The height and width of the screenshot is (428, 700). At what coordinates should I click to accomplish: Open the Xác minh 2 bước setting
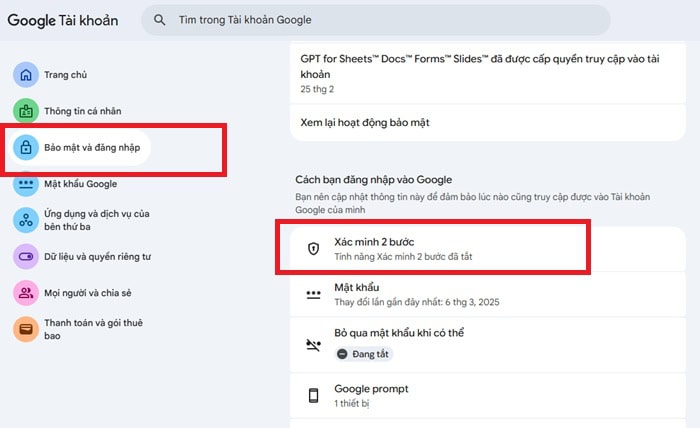pyautogui.click(x=440, y=249)
